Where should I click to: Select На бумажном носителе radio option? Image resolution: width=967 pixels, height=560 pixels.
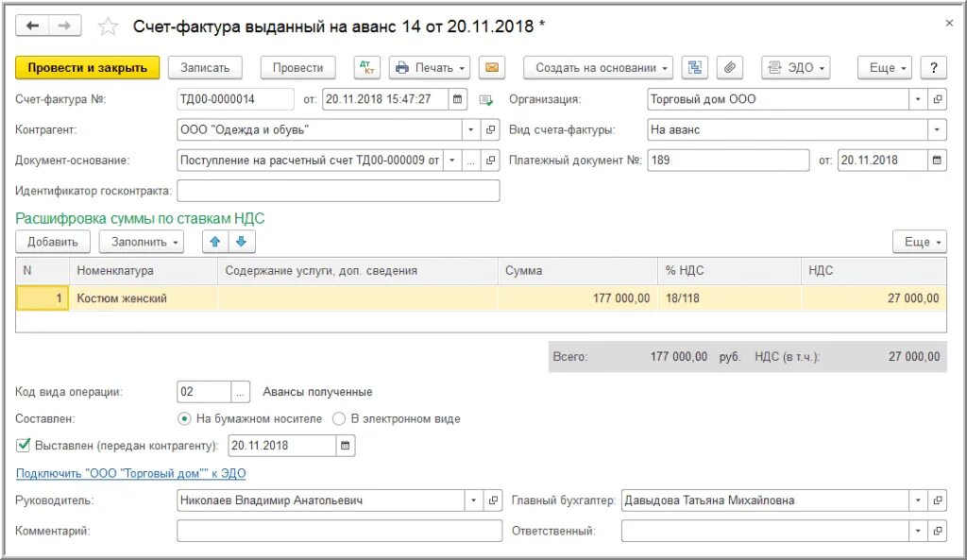point(184,418)
